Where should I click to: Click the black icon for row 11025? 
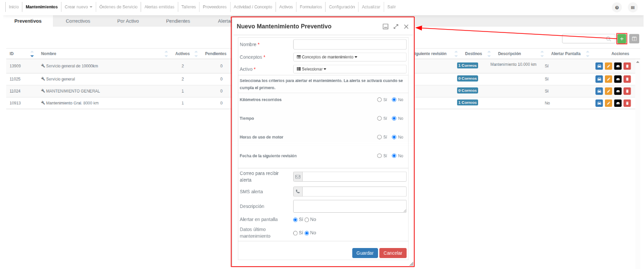(618, 79)
